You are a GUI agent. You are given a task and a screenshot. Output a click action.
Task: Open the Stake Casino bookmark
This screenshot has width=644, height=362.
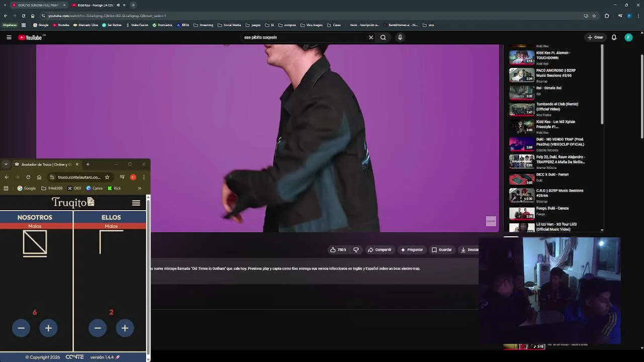point(137,25)
